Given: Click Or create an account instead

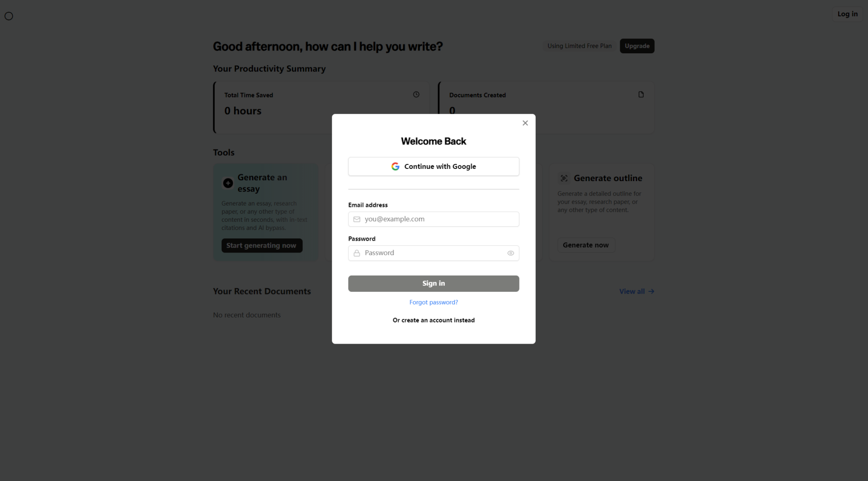Looking at the screenshot, I should pyautogui.click(x=434, y=320).
